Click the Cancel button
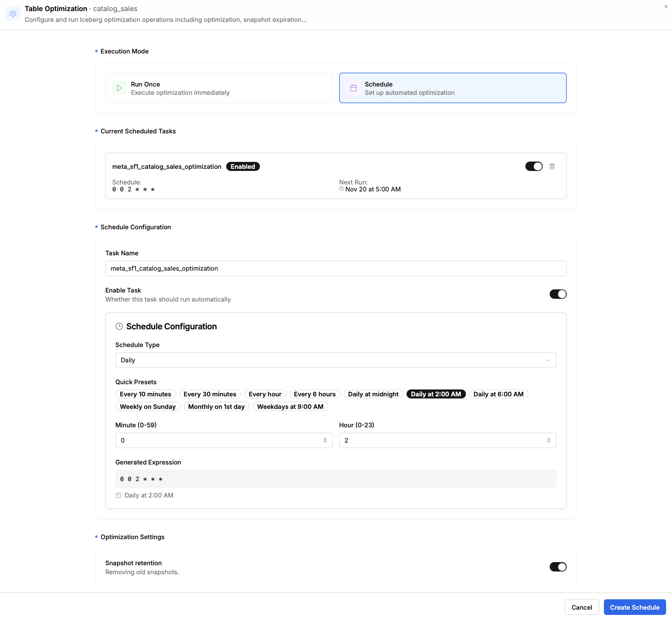 [x=582, y=607]
